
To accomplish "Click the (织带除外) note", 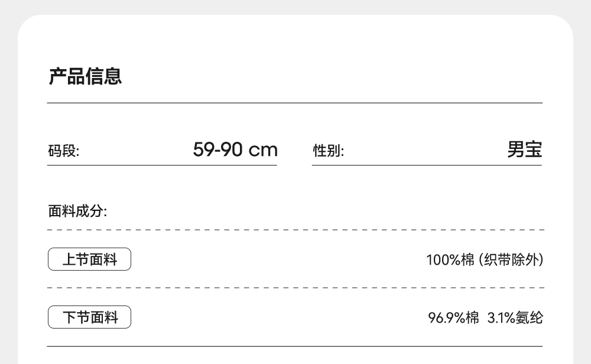I will coord(511,260).
